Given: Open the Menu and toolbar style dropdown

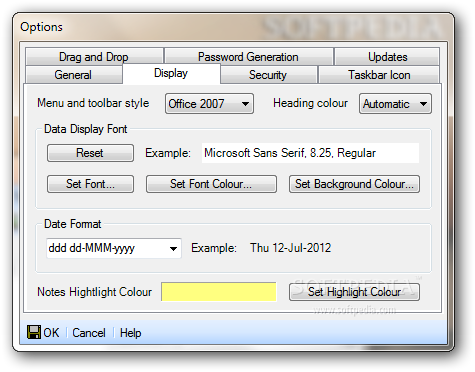Looking at the screenshot, I should 209,104.
